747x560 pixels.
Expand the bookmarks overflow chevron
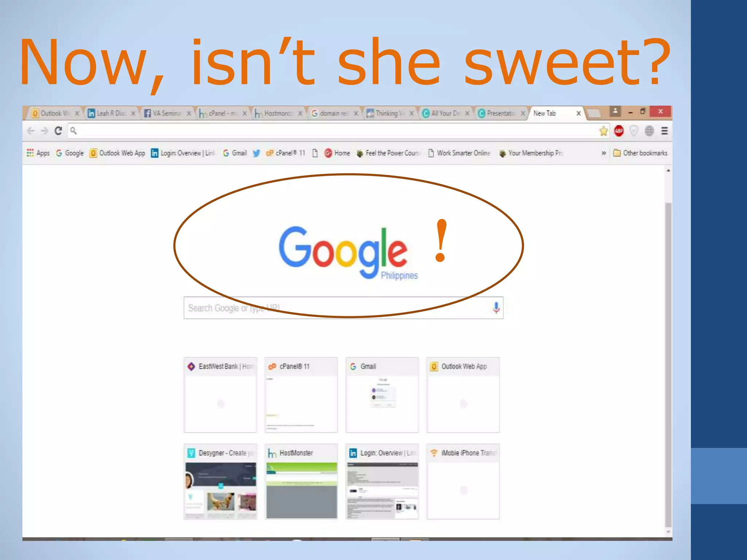pyautogui.click(x=604, y=153)
